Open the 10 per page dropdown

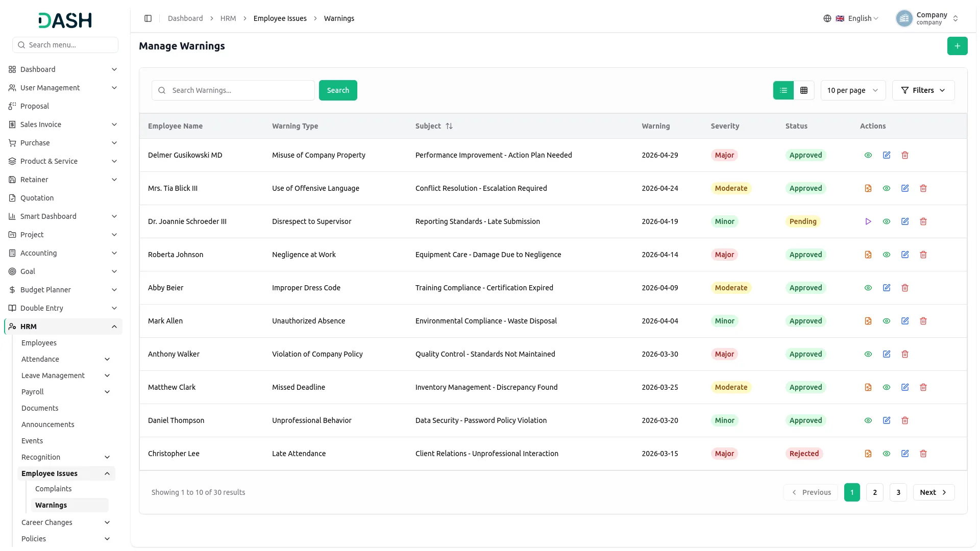pyautogui.click(x=853, y=90)
